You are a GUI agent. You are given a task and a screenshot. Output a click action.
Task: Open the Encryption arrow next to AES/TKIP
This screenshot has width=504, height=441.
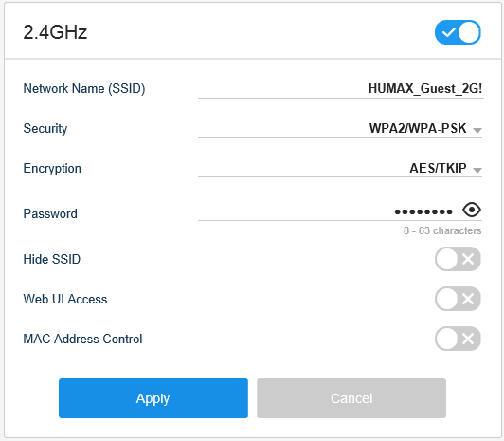click(477, 170)
